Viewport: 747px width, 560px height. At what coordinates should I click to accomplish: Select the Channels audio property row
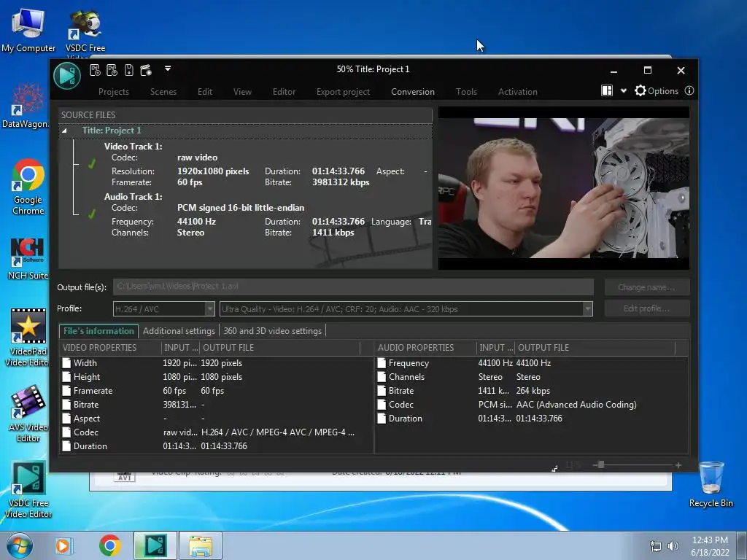click(531, 377)
